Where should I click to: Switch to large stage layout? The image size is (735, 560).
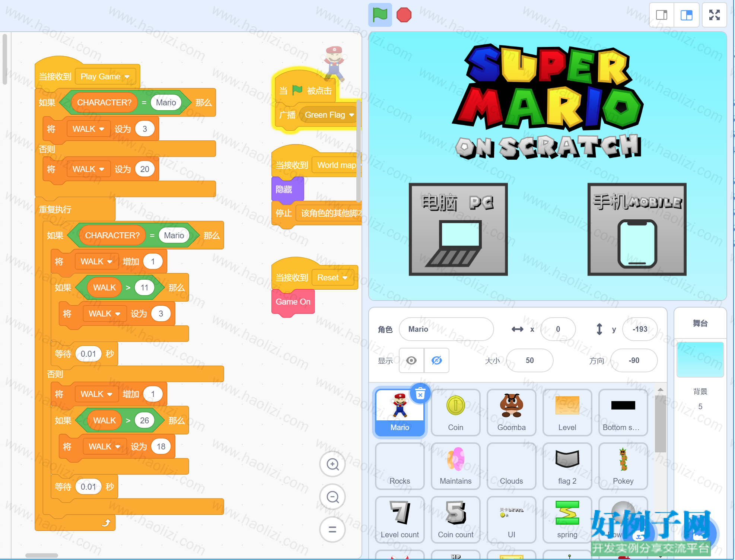pyautogui.click(x=686, y=15)
